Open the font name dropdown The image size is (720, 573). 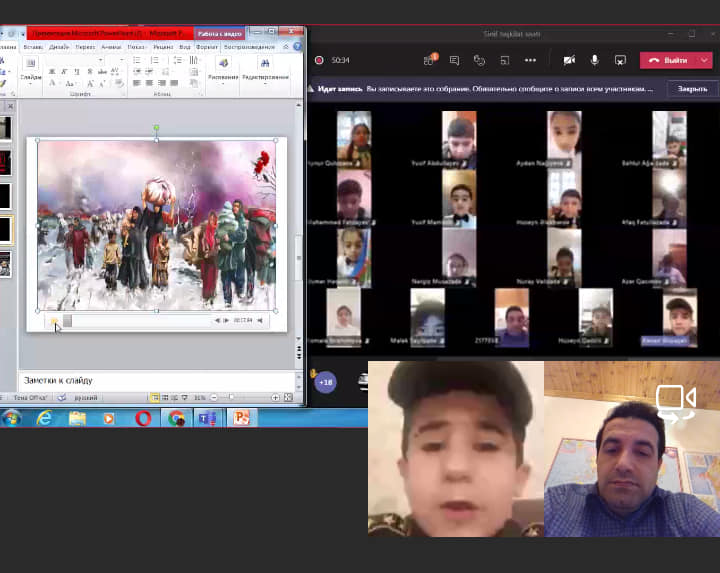click(x=100, y=60)
